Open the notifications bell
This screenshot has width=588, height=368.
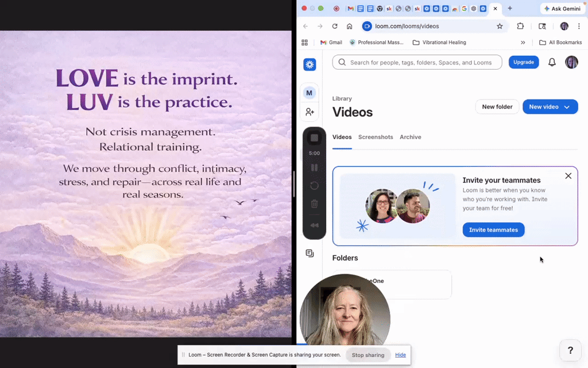(x=552, y=62)
